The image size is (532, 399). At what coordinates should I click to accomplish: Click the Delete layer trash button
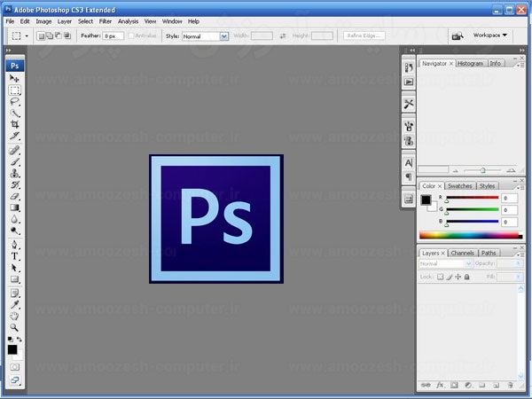511,385
